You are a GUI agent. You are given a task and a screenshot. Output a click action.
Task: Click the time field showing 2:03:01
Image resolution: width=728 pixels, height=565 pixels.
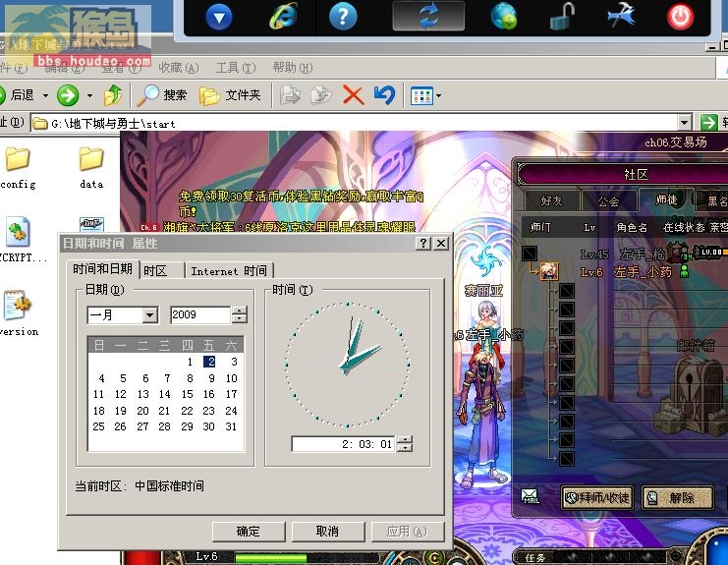click(x=344, y=444)
